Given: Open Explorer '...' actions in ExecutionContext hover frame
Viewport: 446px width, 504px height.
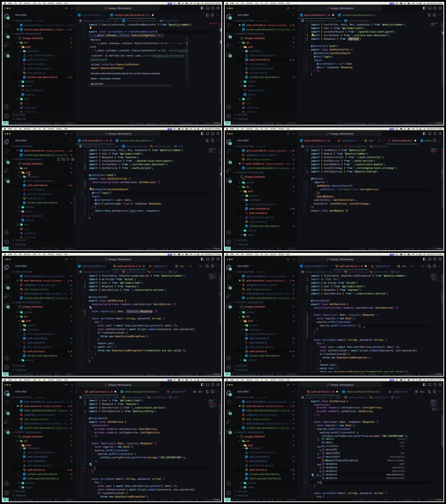Looking at the screenshot, I should [x=71, y=15].
